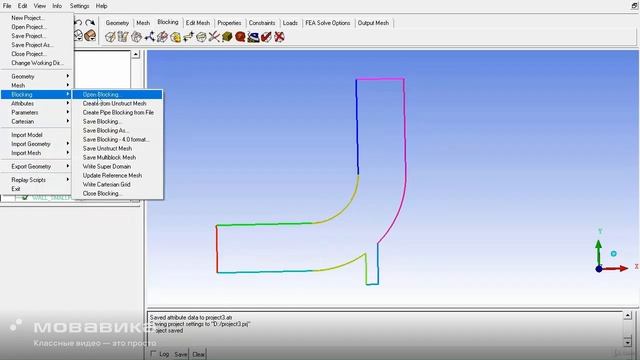The image size is (640, 360).
Task: Select Save Project As in the File menu
Action: point(37,44)
